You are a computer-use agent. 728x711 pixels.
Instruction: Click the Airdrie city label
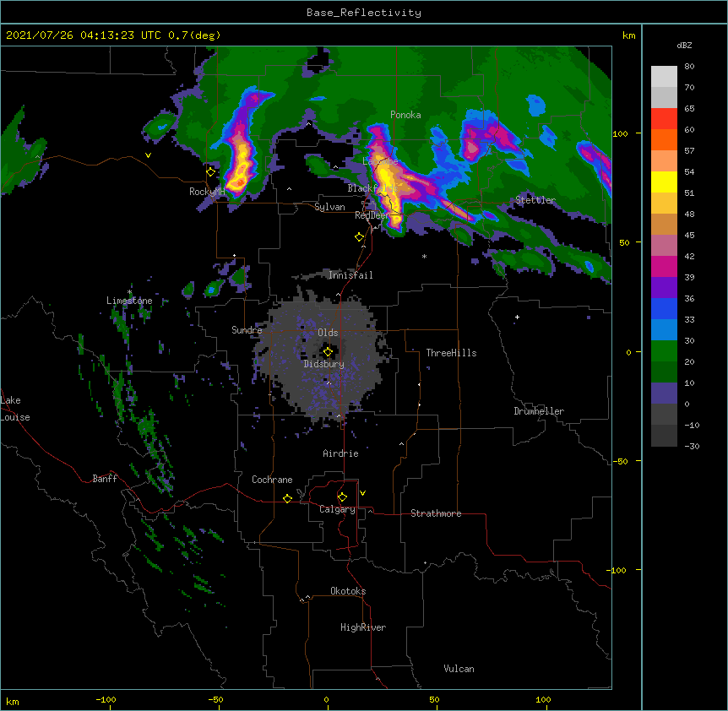pyautogui.click(x=341, y=453)
